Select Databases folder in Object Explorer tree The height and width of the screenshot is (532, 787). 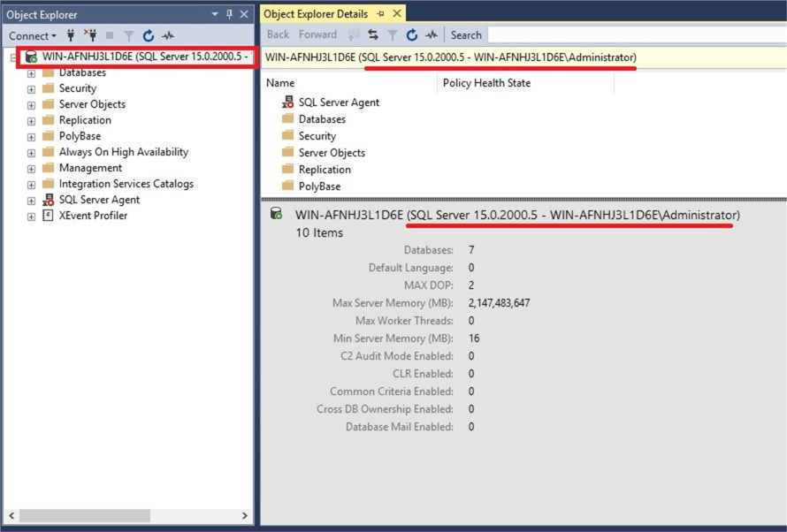(82, 72)
